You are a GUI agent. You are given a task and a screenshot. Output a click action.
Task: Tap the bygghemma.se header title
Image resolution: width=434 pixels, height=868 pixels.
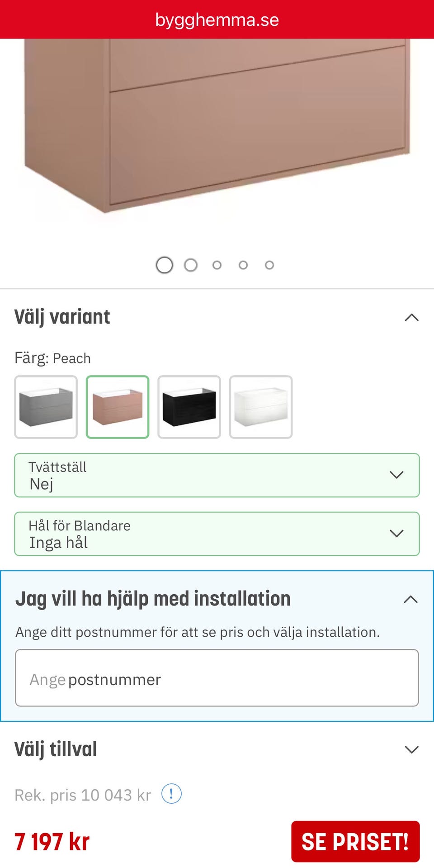(217, 19)
